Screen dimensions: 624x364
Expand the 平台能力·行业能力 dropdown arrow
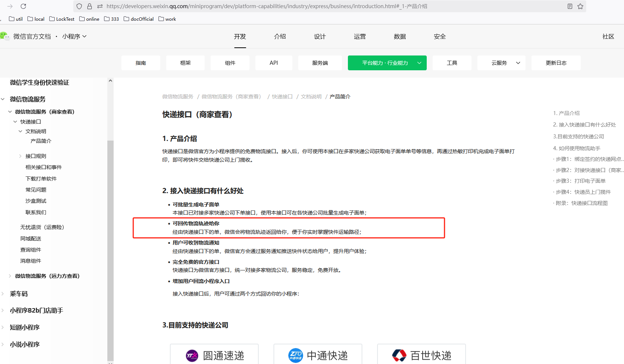tap(419, 63)
